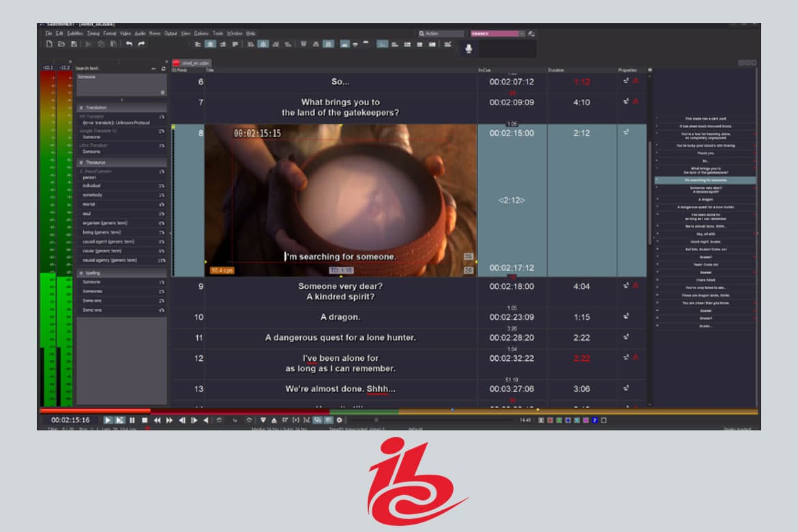Select thesaurus entry 'soul'
The width and height of the screenshot is (798, 532).
click(x=87, y=213)
